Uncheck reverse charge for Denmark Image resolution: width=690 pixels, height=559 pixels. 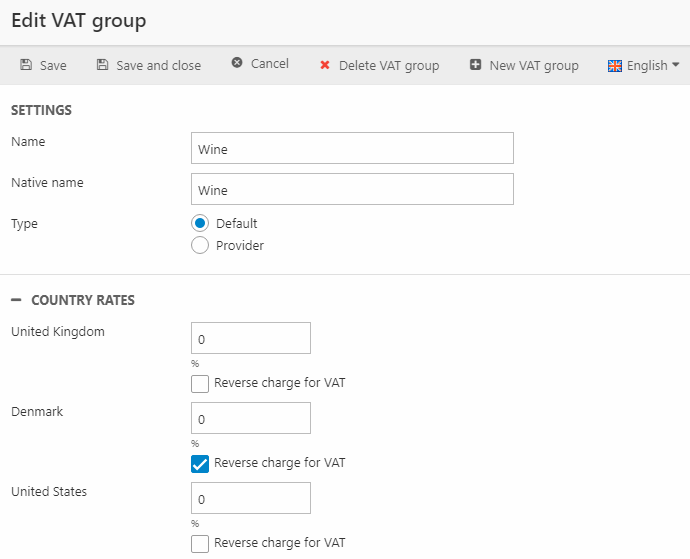[200, 463]
